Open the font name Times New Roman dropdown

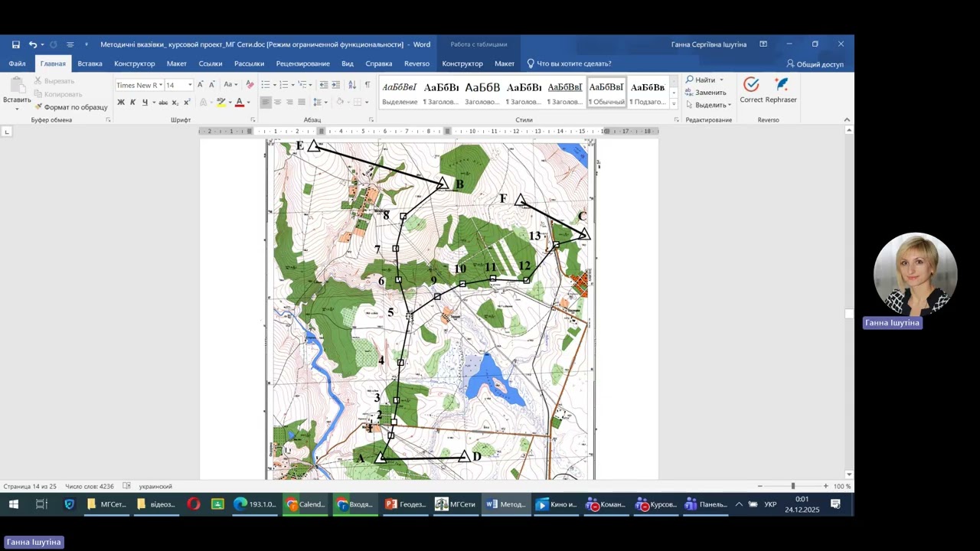click(161, 85)
